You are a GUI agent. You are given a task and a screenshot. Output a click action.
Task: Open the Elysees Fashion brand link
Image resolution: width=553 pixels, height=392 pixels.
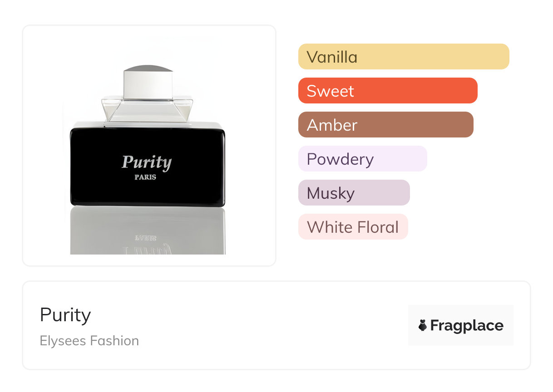coord(89,341)
